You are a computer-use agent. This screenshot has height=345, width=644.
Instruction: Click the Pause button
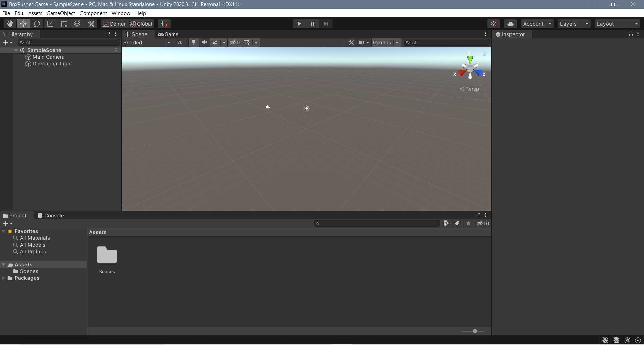[x=312, y=24]
